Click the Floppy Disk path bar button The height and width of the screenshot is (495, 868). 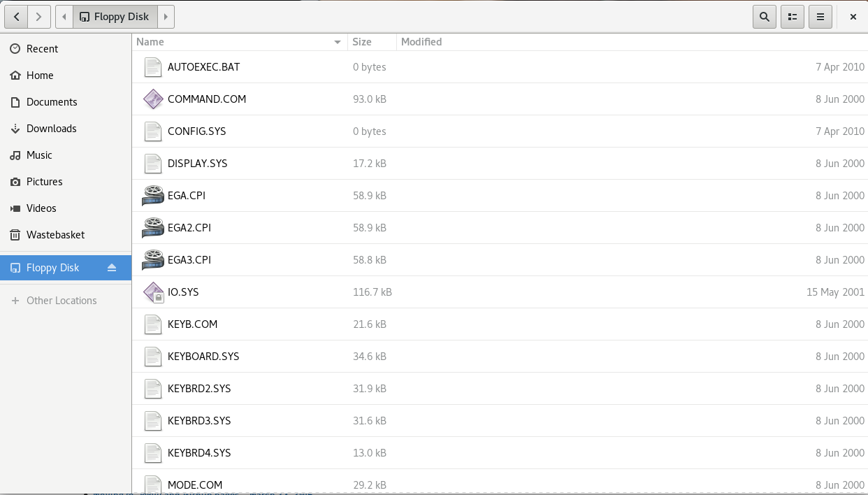[115, 17]
